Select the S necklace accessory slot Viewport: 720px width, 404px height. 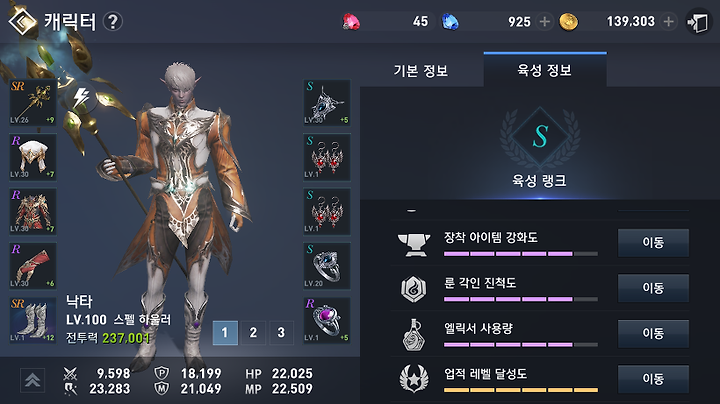tap(327, 103)
